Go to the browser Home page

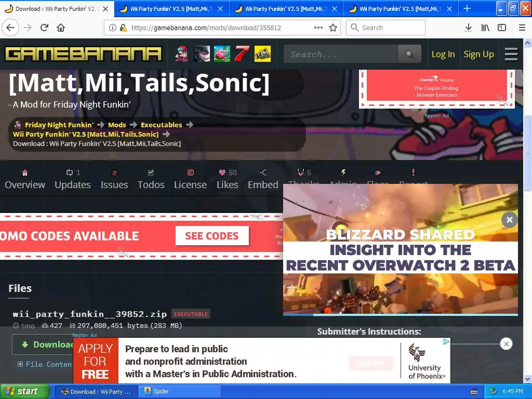point(61,28)
